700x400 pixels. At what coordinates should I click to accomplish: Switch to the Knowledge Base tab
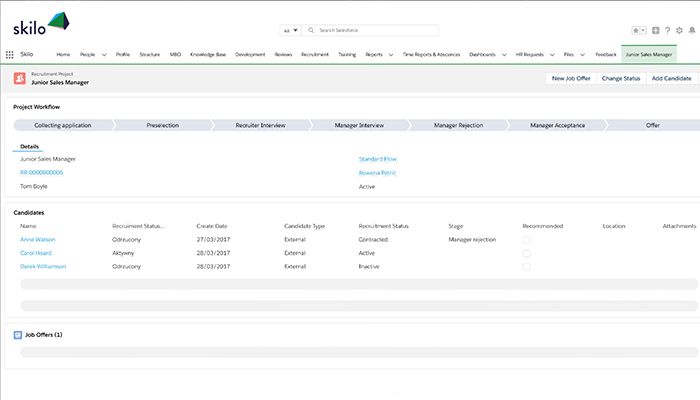coord(208,54)
